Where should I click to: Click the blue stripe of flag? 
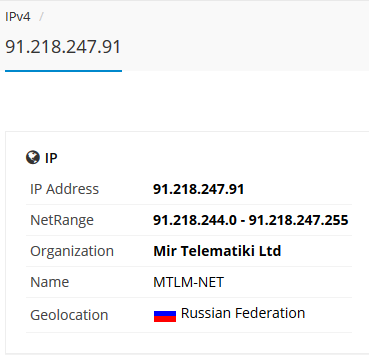point(165,313)
